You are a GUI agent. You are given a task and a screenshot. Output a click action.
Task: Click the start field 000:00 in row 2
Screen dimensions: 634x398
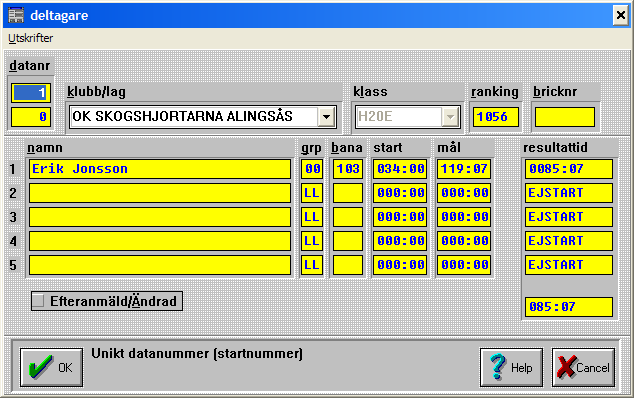tap(400, 193)
